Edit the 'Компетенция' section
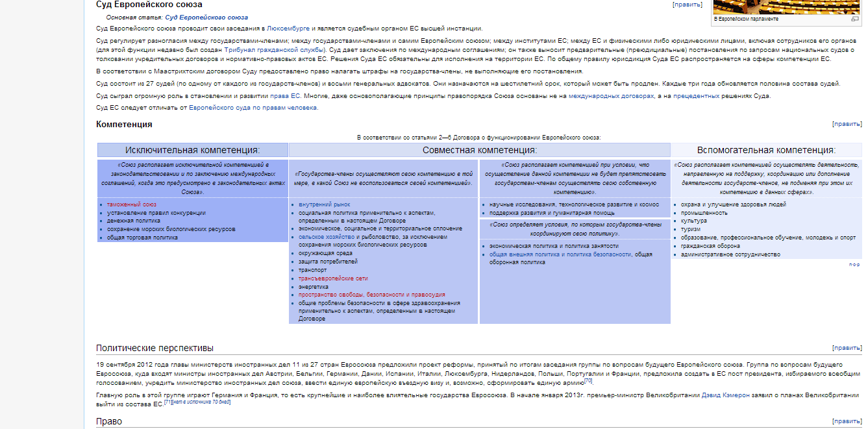This screenshot has height=429, width=868. click(x=847, y=124)
